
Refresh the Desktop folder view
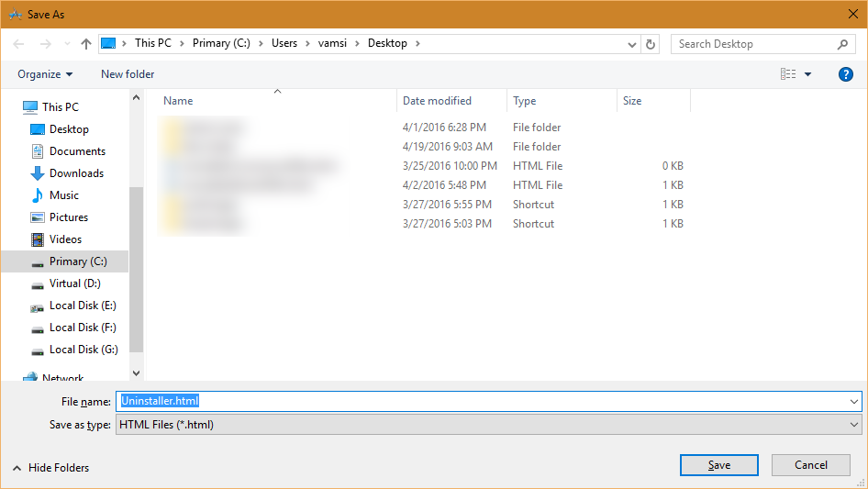pos(651,44)
